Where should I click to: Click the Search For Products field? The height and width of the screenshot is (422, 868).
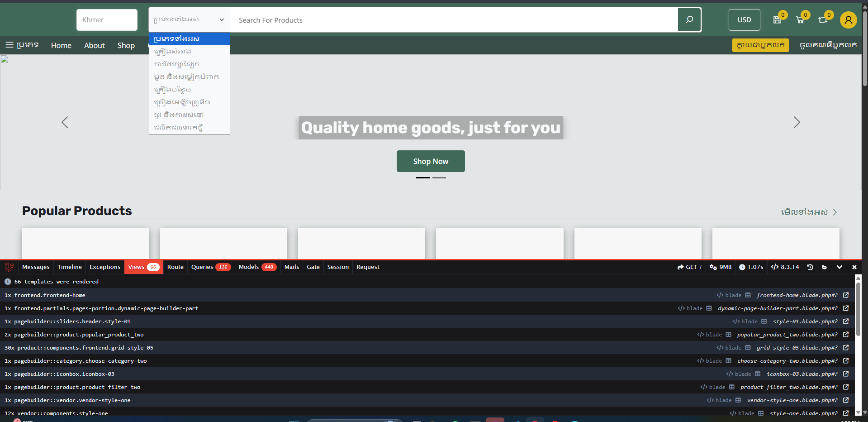[x=452, y=20]
